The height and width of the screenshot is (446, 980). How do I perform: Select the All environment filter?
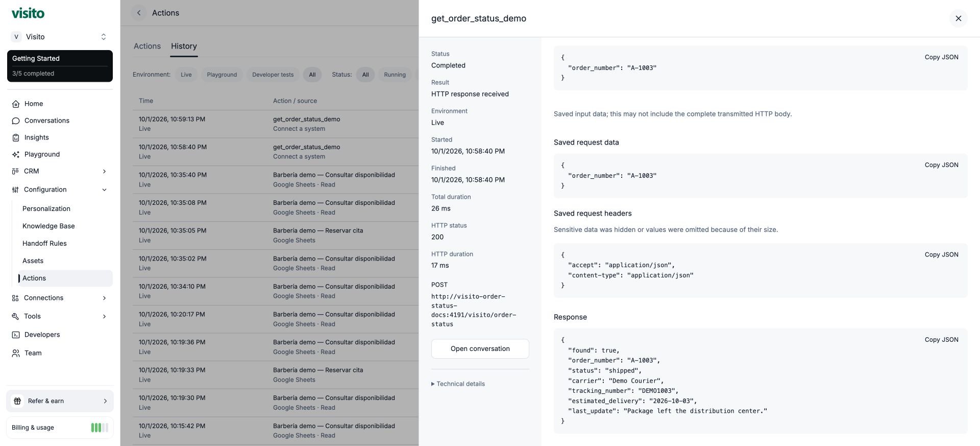[312, 75]
